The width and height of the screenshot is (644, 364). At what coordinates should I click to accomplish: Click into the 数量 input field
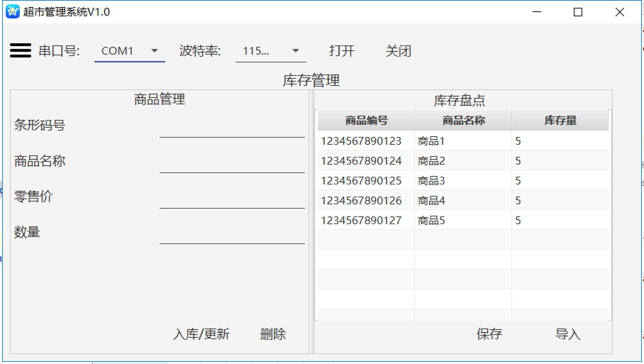pos(232,235)
